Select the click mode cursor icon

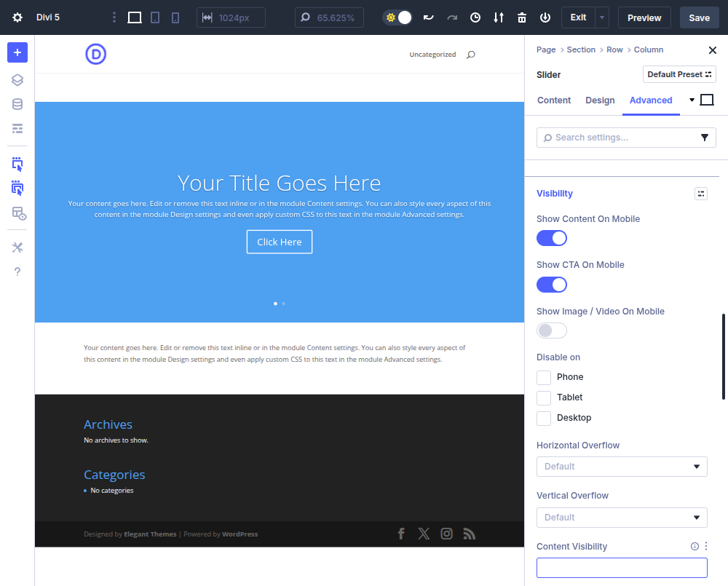(x=17, y=164)
